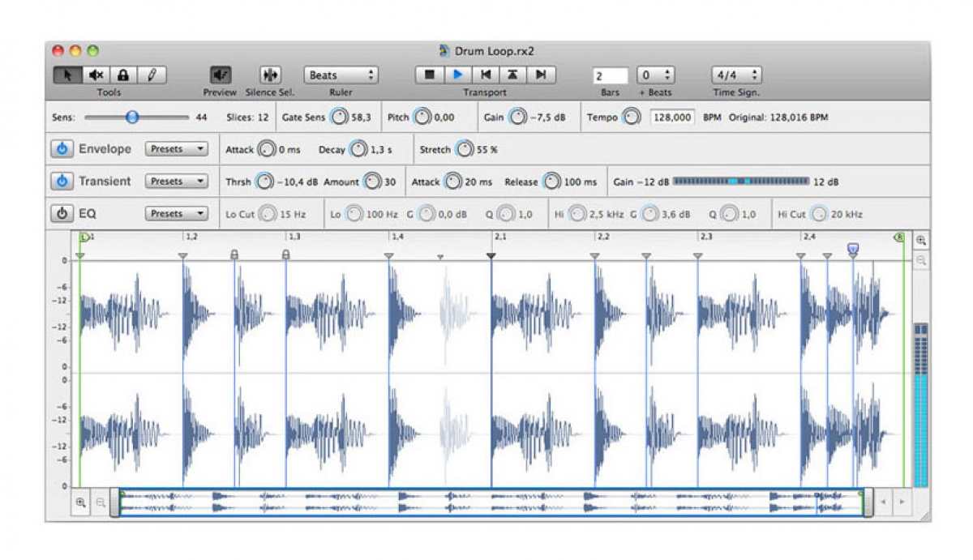Click the scroll right arrow button
Viewport: 973px width, 560px height.
(902, 502)
